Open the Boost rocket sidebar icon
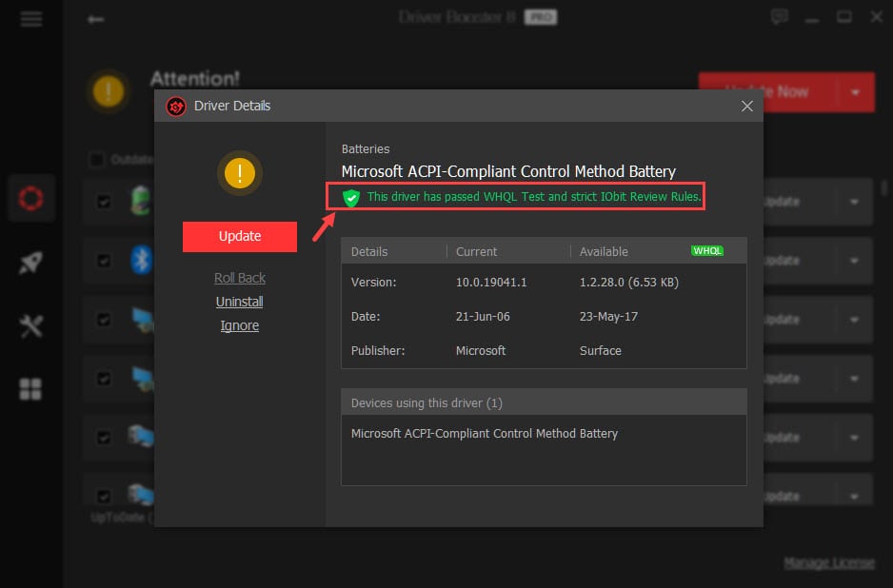 [31, 262]
